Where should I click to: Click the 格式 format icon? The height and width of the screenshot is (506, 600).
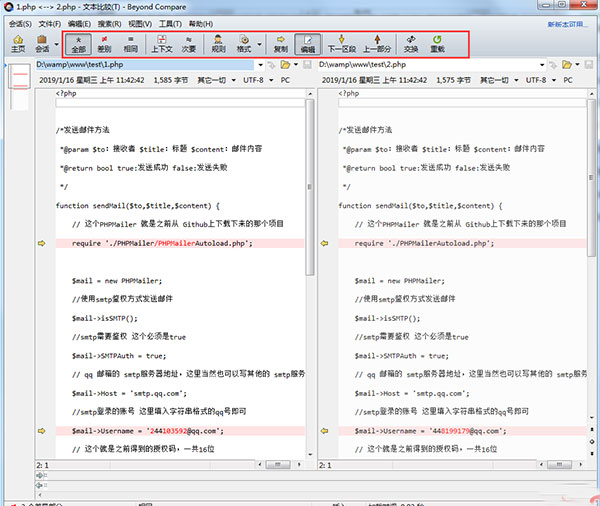(x=244, y=44)
